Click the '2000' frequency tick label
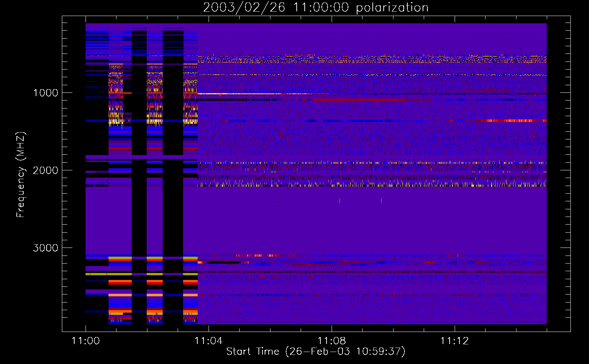The width and height of the screenshot is (589, 364). pos(46,170)
